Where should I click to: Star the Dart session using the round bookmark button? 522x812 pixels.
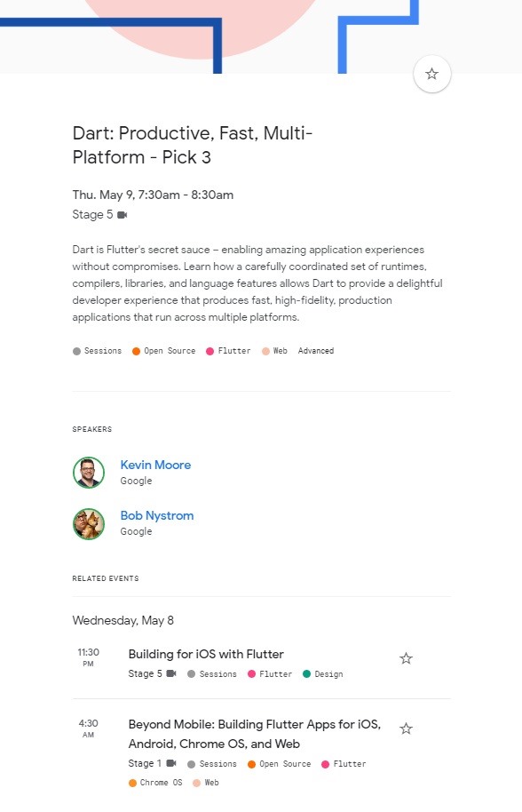click(x=432, y=74)
